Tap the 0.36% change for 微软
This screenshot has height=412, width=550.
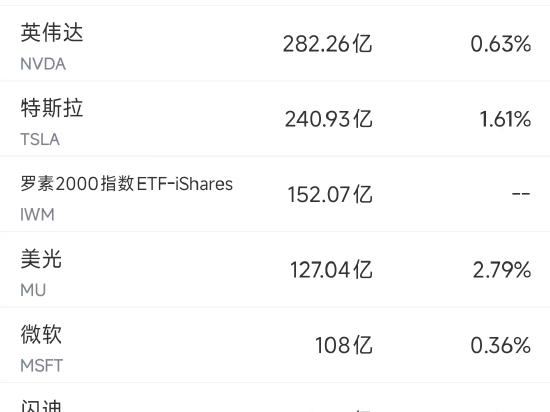pyautogui.click(x=501, y=346)
